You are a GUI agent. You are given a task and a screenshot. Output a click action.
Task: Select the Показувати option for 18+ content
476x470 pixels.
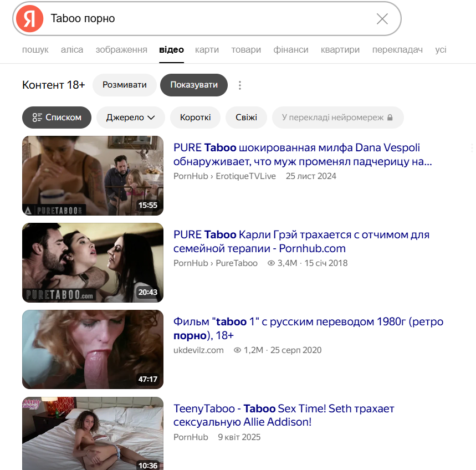(194, 85)
